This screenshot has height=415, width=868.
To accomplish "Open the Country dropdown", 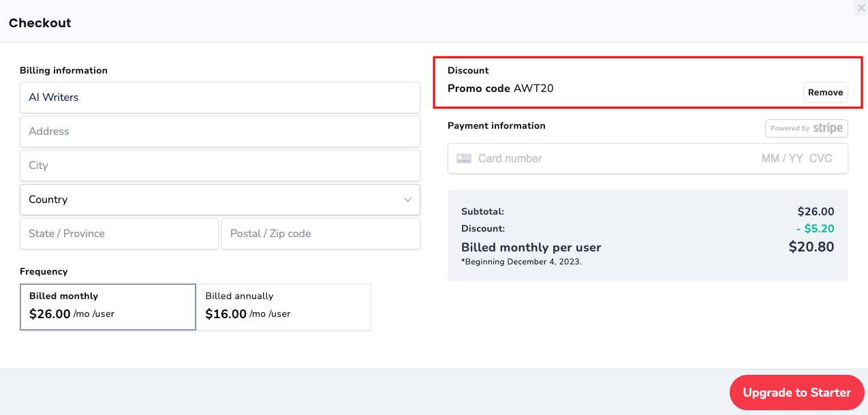I will click(219, 200).
